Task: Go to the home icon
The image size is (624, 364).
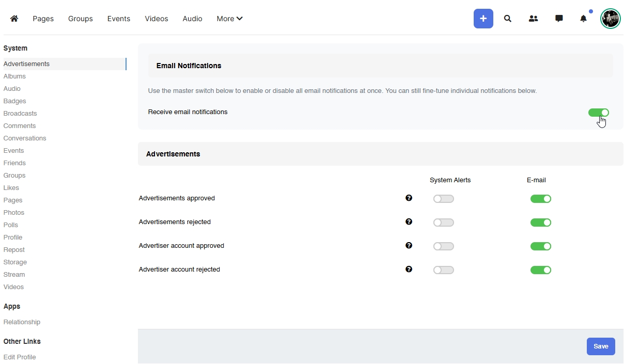Action: click(x=14, y=19)
